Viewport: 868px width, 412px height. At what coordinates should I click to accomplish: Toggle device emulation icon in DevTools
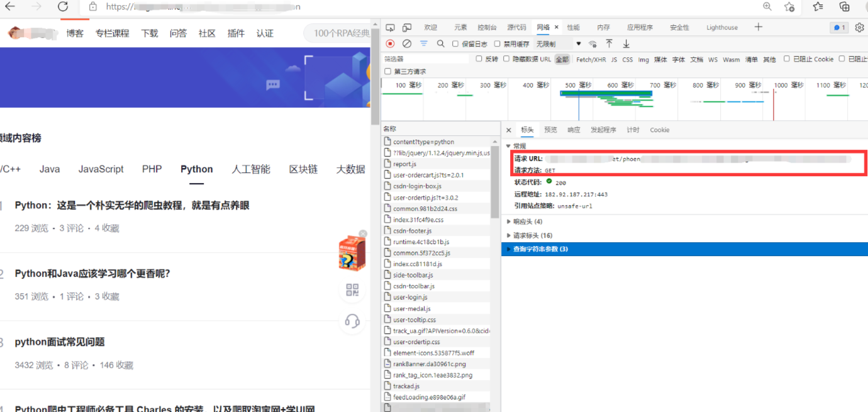pyautogui.click(x=407, y=28)
